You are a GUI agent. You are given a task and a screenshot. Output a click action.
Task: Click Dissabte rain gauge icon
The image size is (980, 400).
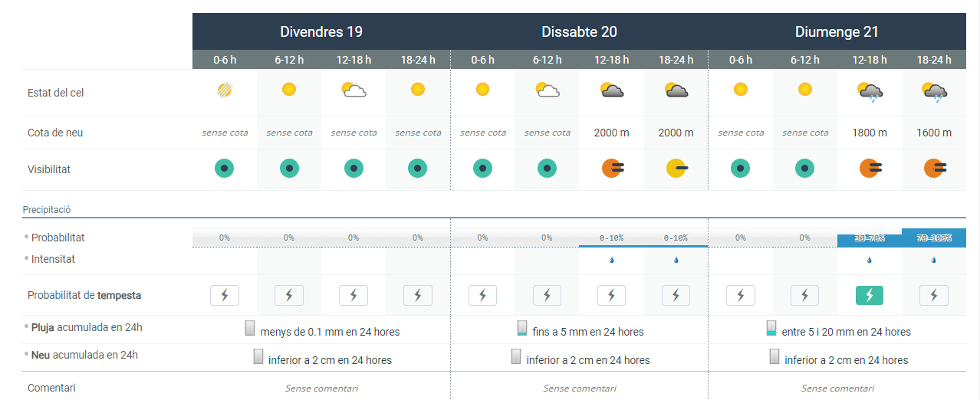(522, 329)
